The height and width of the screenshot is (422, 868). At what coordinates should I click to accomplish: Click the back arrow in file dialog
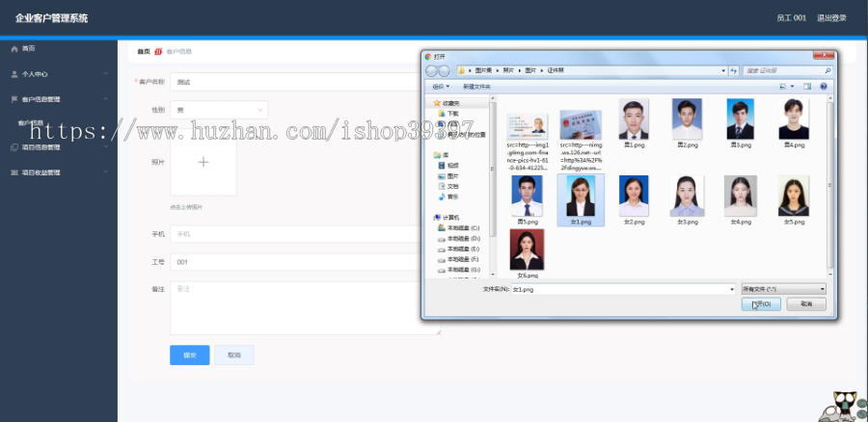[x=432, y=70]
